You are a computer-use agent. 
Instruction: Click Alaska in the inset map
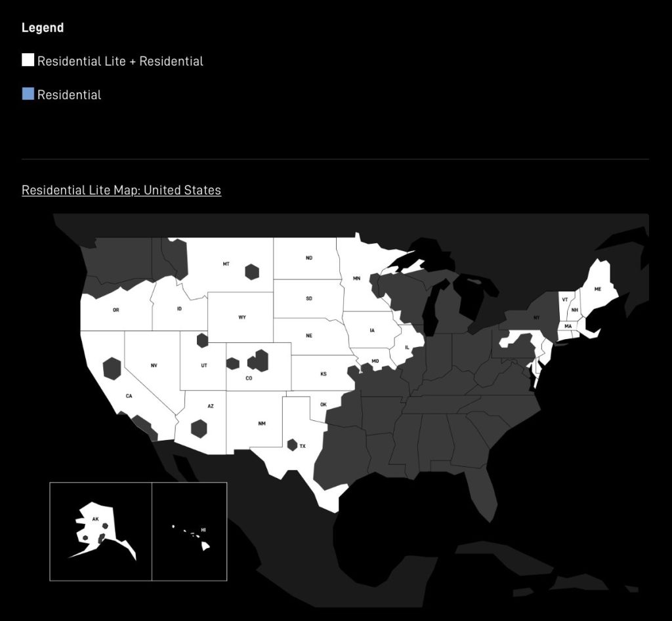[x=95, y=519]
